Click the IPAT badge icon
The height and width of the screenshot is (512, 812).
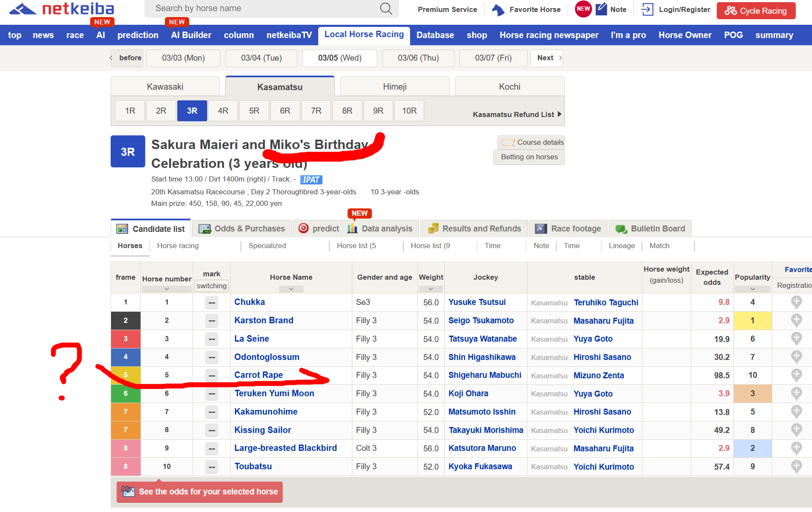coord(311,180)
